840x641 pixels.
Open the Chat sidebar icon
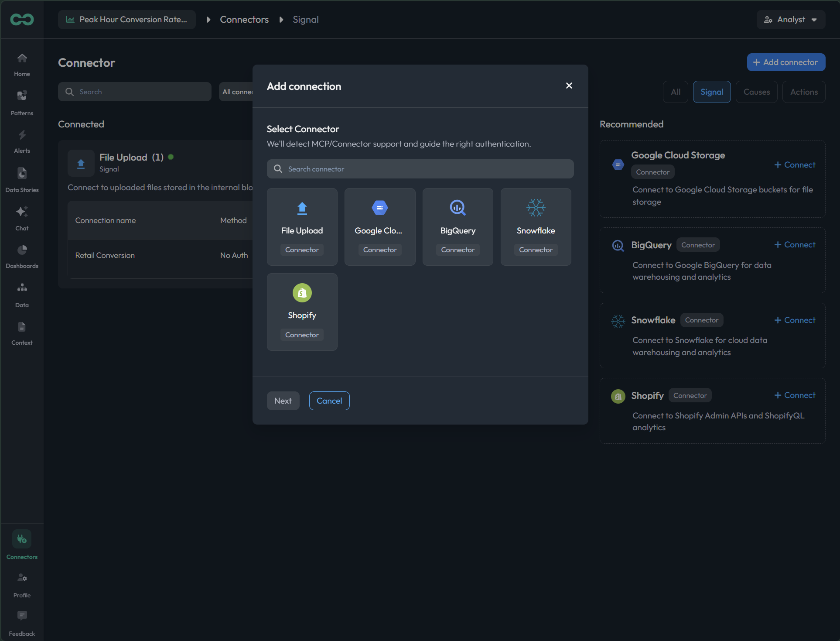click(22, 218)
